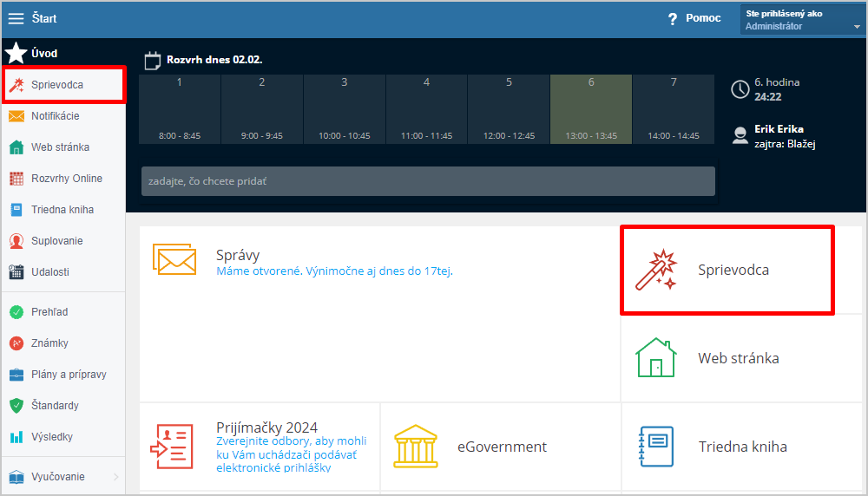
Task: Click the Pomoc question mark icon
Action: [672, 19]
